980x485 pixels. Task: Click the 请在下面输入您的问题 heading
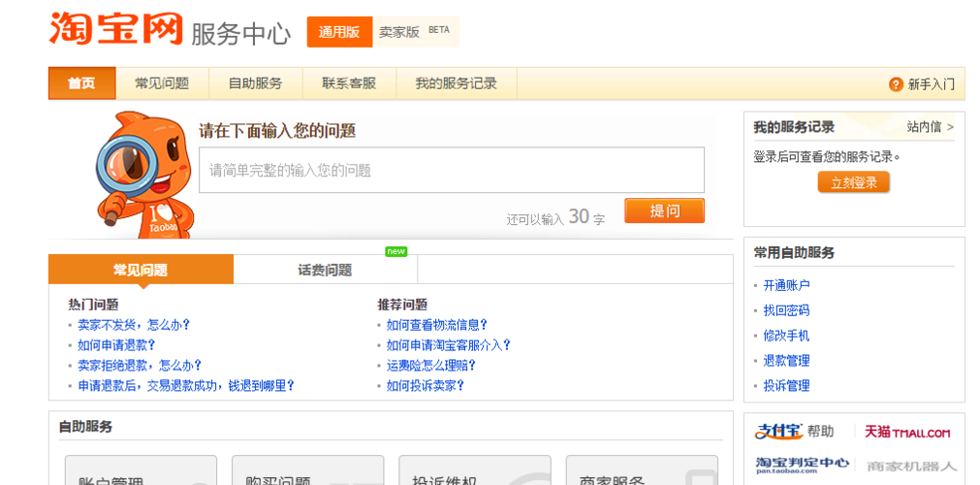point(277,131)
